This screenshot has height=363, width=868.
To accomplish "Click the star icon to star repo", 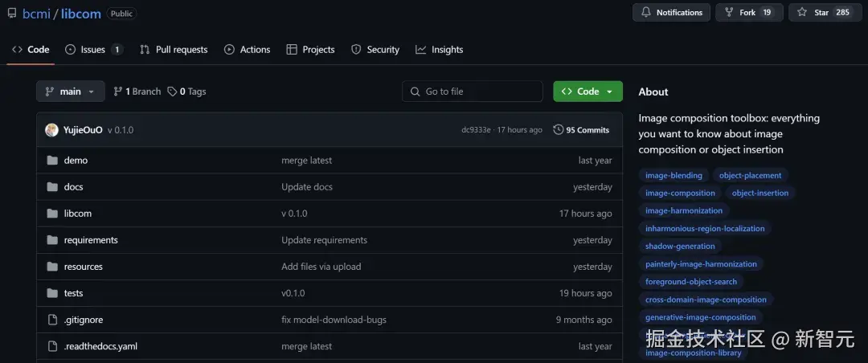I will click(x=802, y=13).
